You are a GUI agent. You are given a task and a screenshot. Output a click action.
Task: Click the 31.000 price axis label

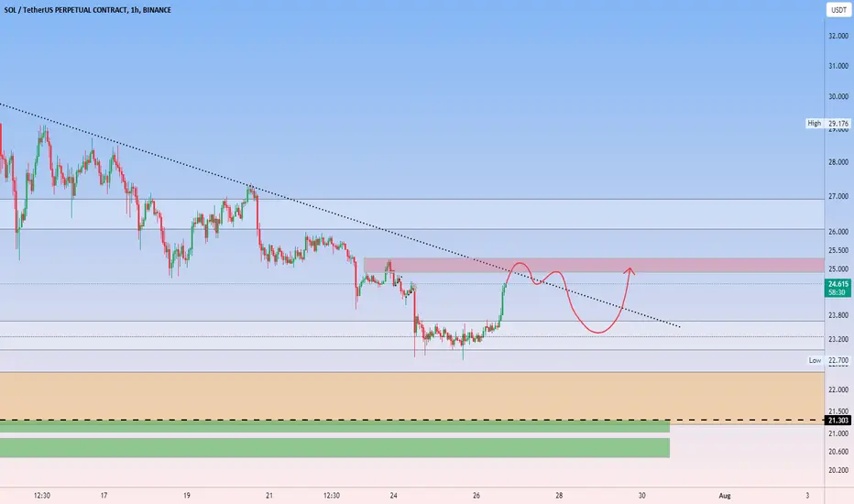[838, 66]
